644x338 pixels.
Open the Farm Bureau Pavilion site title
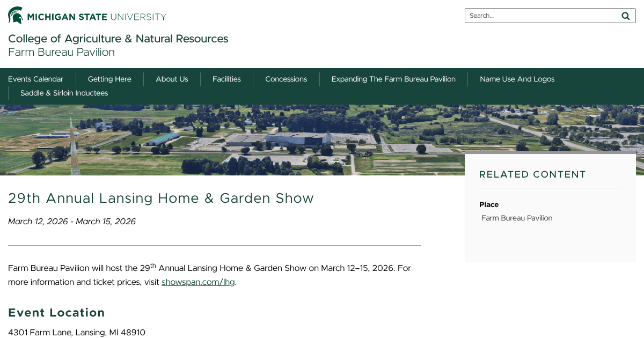coord(61,52)
